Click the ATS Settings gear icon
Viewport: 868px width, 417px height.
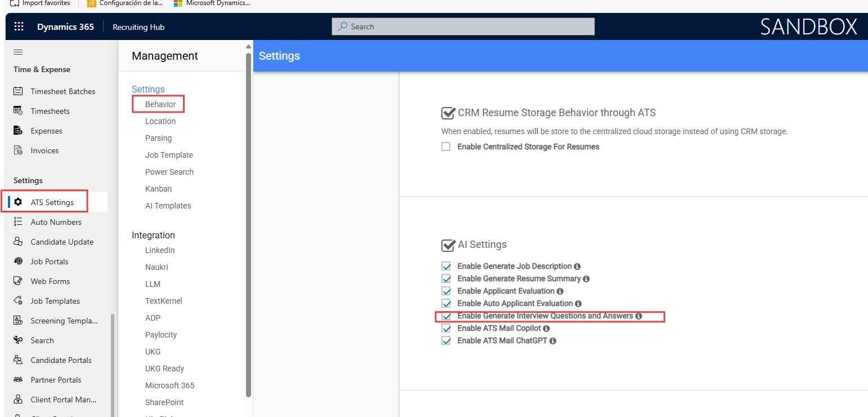pyautogui.click(x=18, y=202)
